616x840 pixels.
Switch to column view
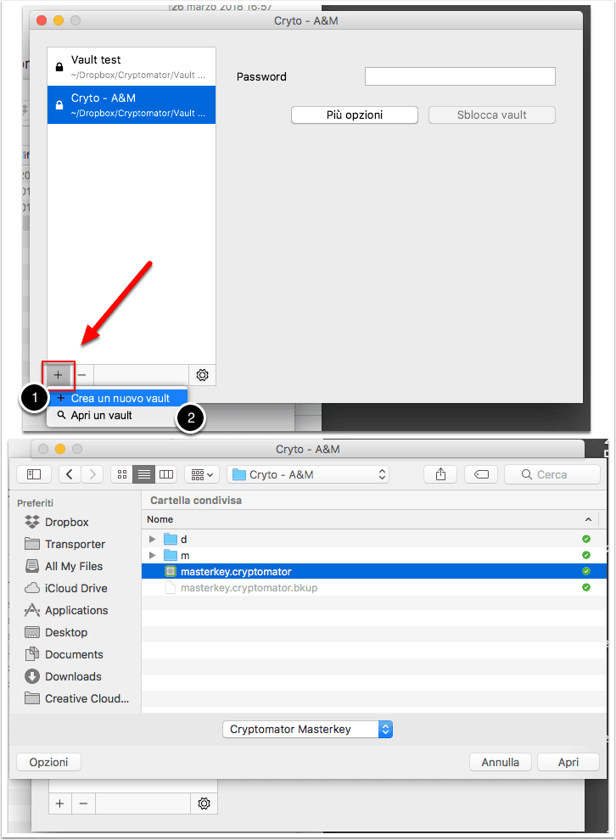166,474
